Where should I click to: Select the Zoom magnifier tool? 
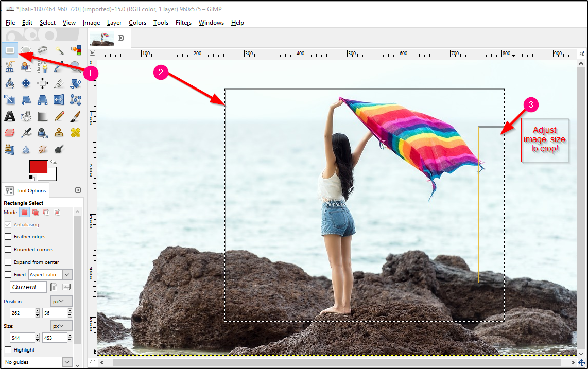tap(75, 66)
